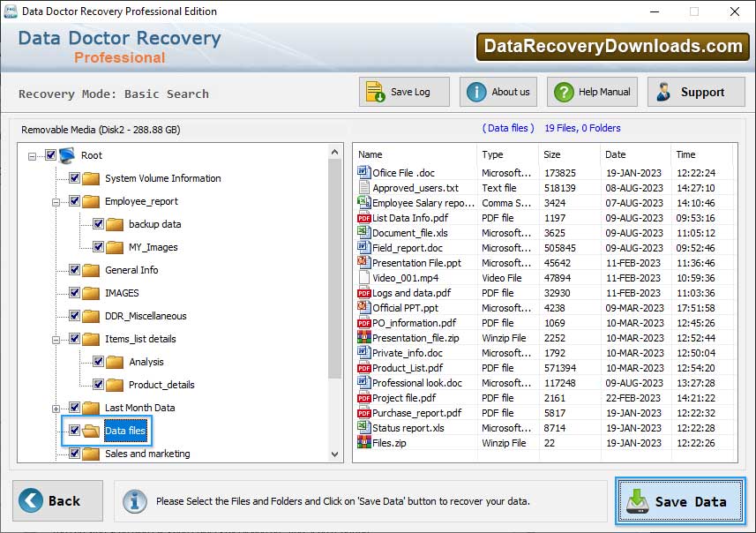756x533 pixels.
Task: Select the Professional look.doc file row
Action: pyautogui.click(x=545, y=383)
